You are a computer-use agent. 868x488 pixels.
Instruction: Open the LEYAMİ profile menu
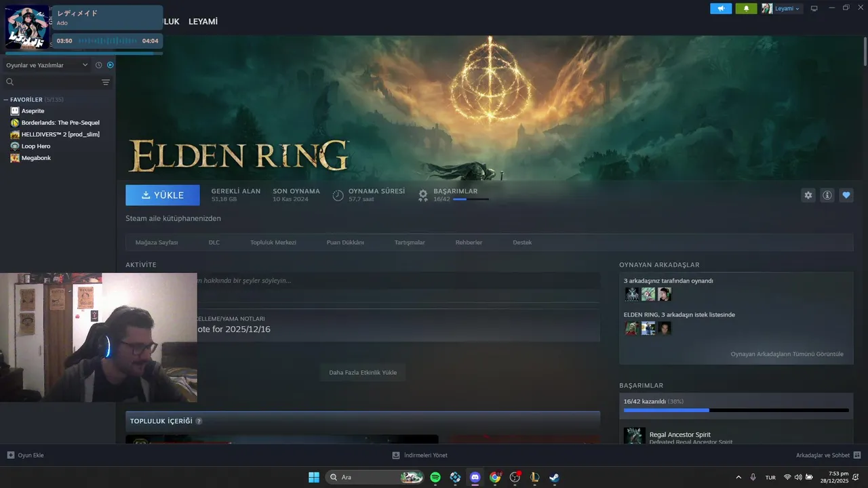[203, 22]
